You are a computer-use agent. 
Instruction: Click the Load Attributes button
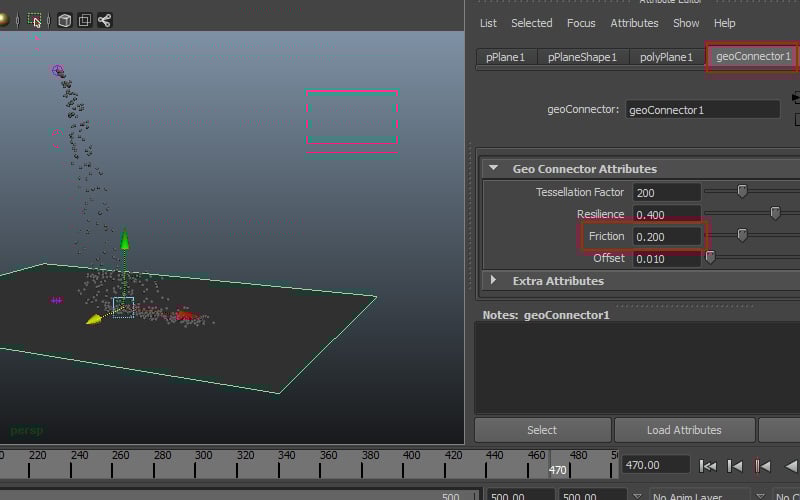pyautogui.click(x=684, y=430)
